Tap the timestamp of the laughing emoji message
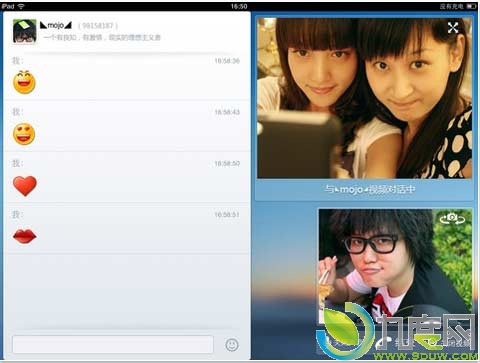The width and height of the screenshot is (480, 363). point(227,61)
